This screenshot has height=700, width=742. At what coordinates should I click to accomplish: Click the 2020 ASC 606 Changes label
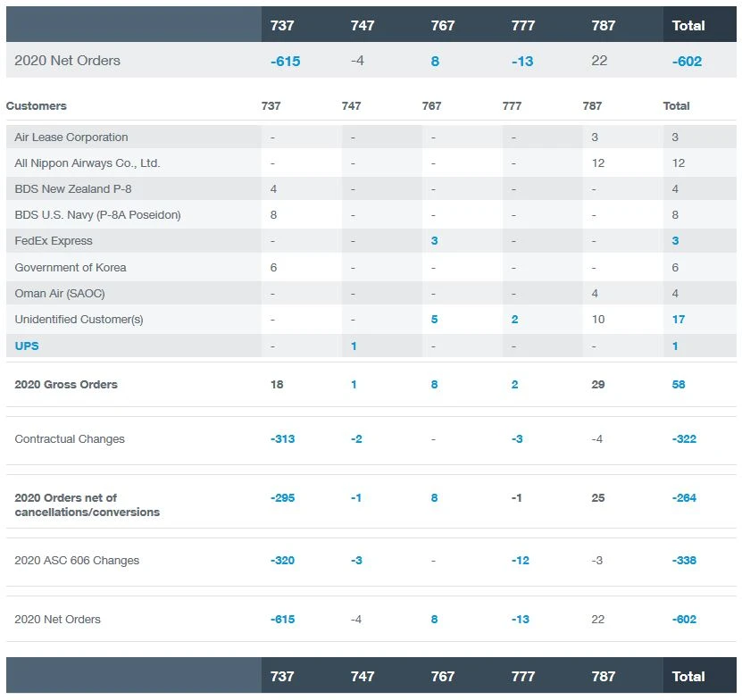point(77,561)
